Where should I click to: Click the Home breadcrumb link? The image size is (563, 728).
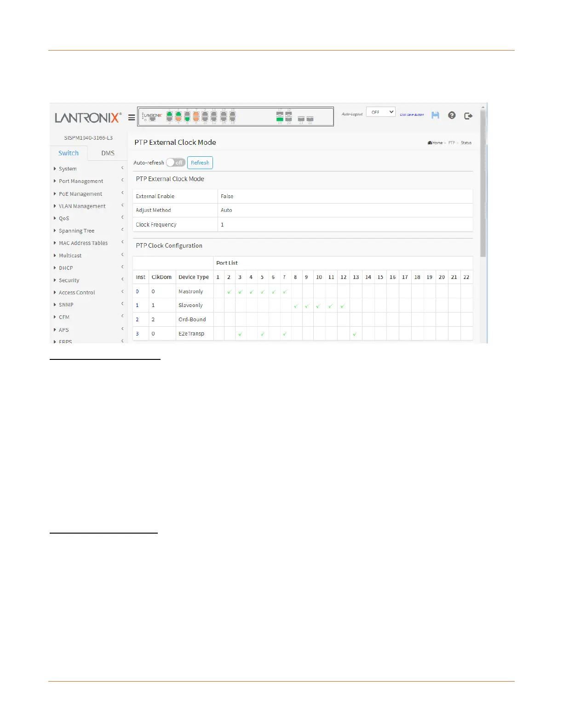pos(437,143)
